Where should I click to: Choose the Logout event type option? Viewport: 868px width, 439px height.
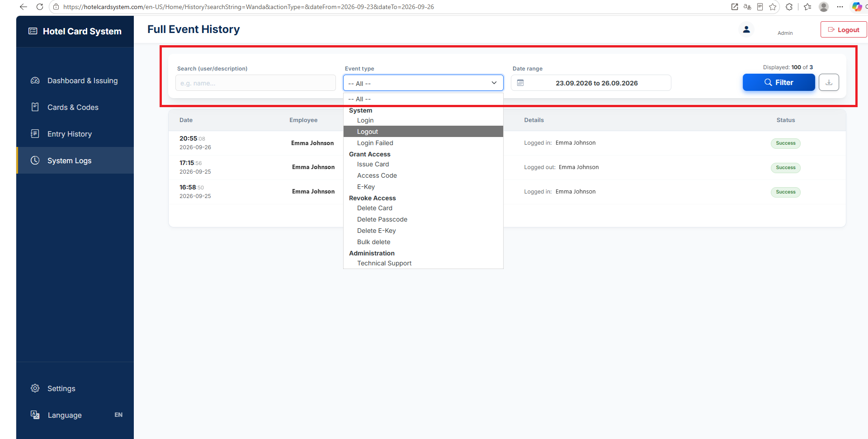[x=423, y=132]
